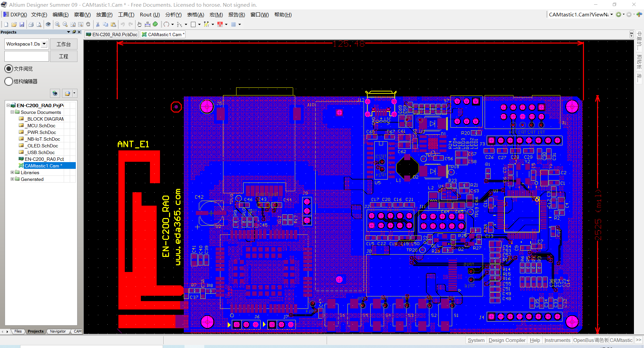Viewport: 644px width, 348px height.
Task: Switch to the Navigator panel tab
Action: point(58,331)
